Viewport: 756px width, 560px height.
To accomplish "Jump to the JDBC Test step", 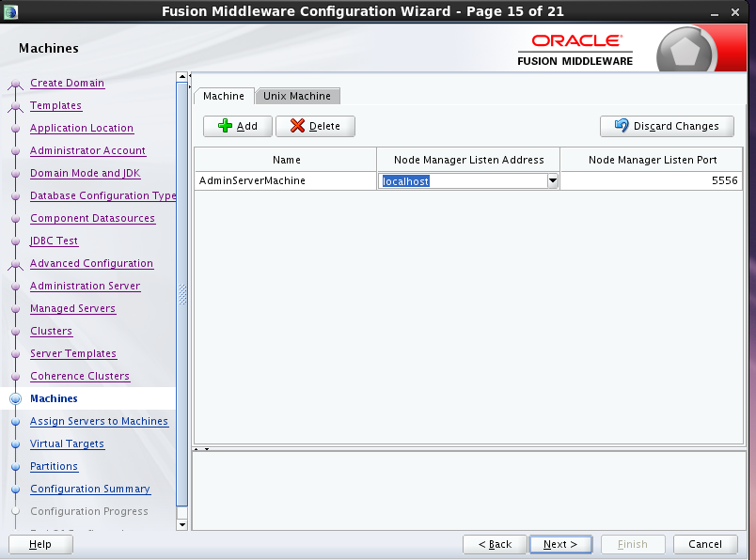I will [52, 241].
